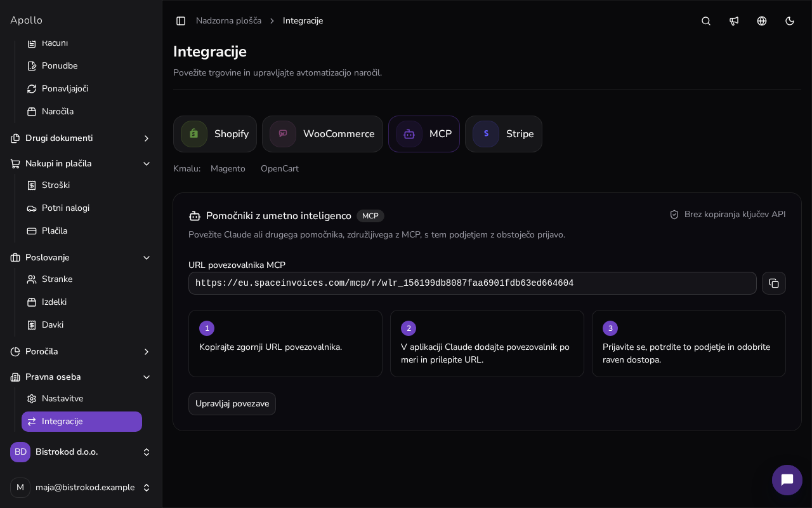Open the Bistrokod d.o.o. organization switcher

click(x=81, y=452)
